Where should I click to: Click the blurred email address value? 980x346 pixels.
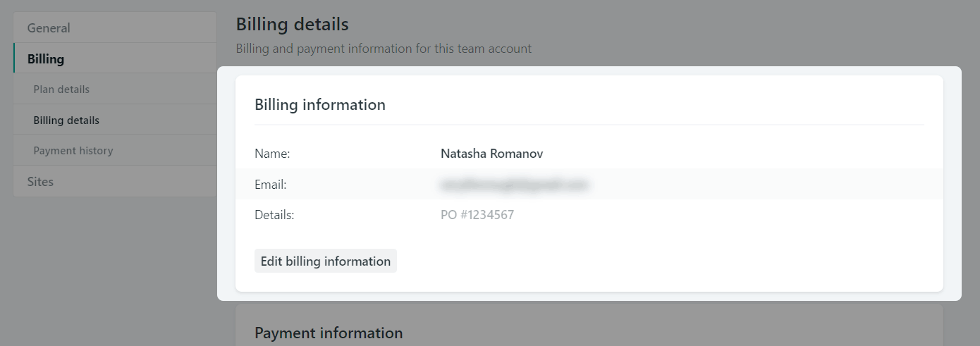[x=514, y=185]
